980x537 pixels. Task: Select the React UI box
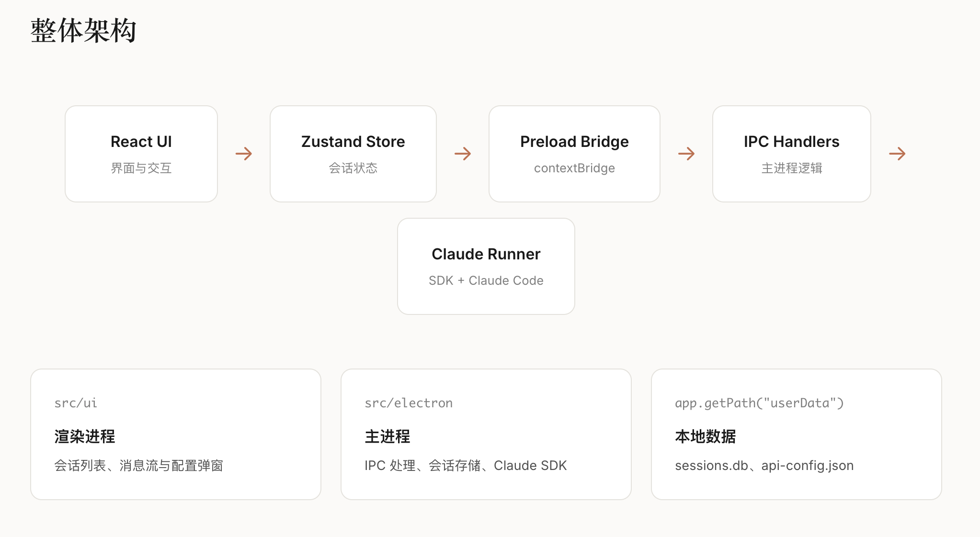(141, 154)
